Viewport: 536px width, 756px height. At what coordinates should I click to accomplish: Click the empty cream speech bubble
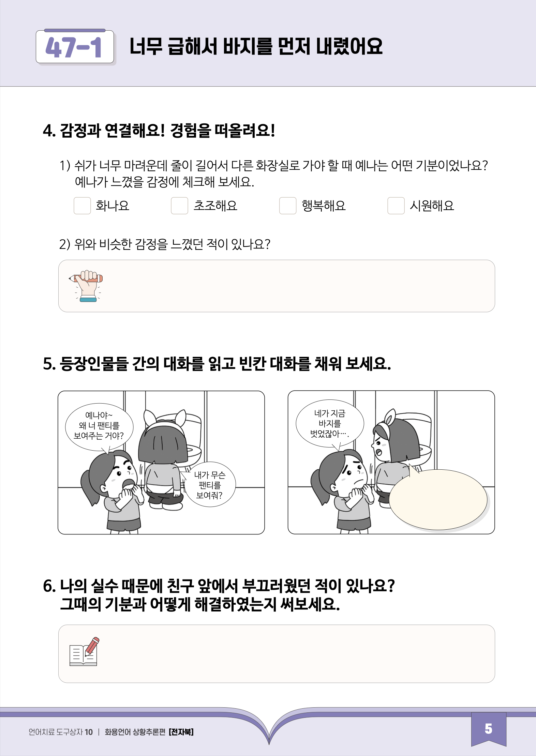[x=438, y=499]
